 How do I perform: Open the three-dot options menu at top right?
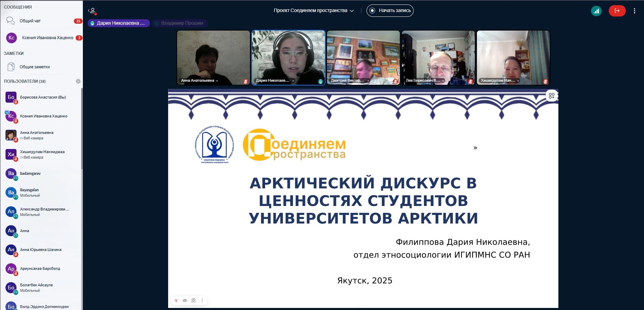click(634, 11)
